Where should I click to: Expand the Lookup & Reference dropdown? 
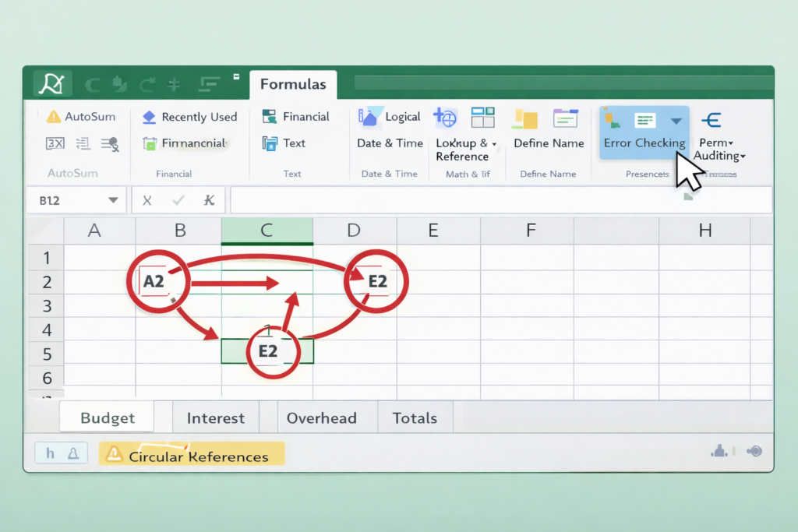tap(494, 144)
